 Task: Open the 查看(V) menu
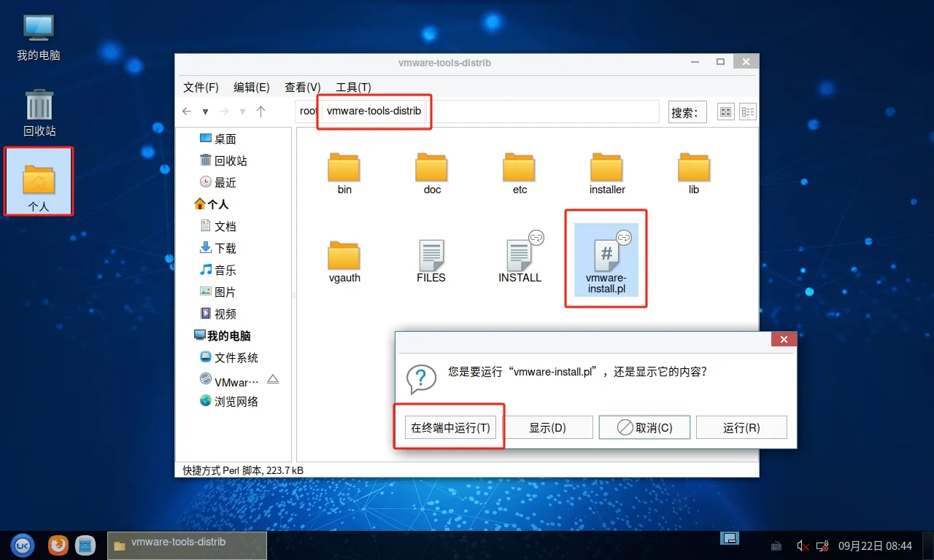[302, 87]
